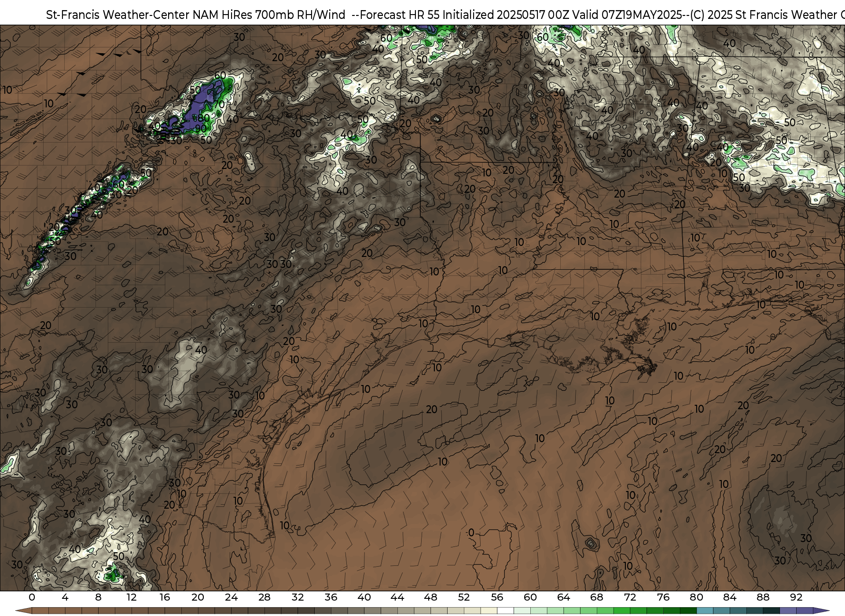Screen dimensions: 845x616
Task: Click the "80" contour label on the map
Action: click(x=204, y=118)
